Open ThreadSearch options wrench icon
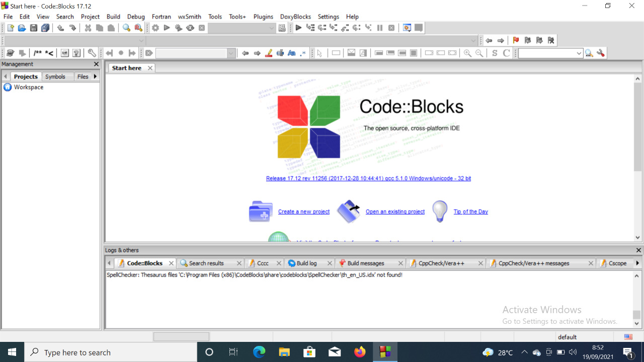644x362 pixels. pos(601,53)
